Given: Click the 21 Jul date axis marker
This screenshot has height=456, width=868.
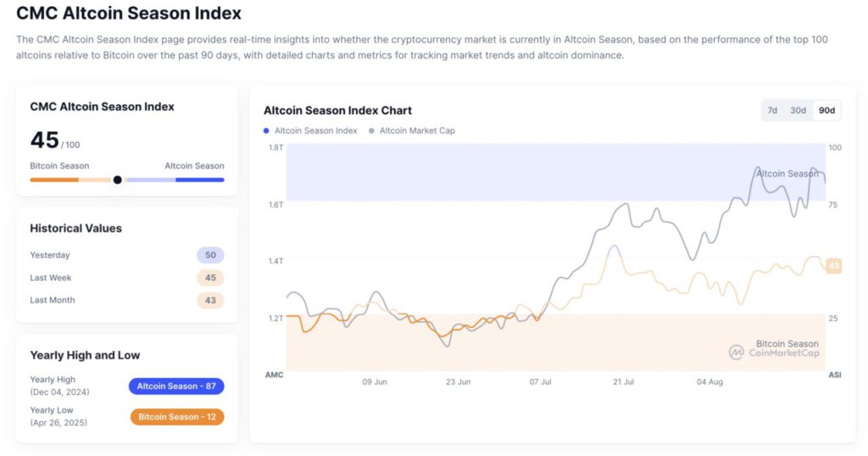Looking at the screenshot, I should tap(623, 382).
